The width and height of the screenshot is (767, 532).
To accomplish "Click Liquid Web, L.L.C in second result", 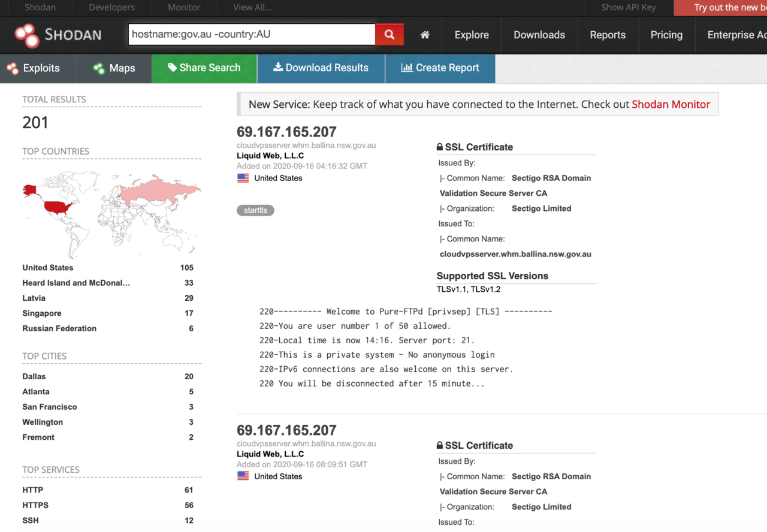I will coord(270,454).
